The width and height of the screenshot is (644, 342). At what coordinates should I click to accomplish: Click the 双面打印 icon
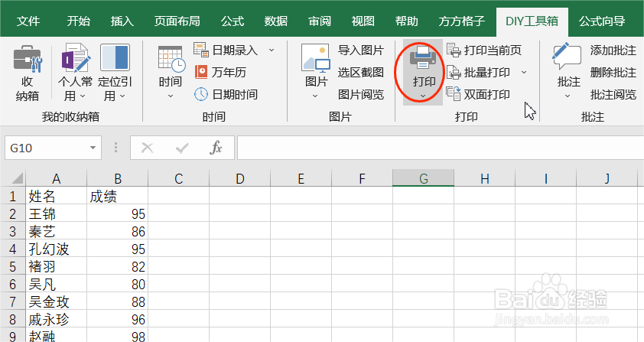click(454, 94)
